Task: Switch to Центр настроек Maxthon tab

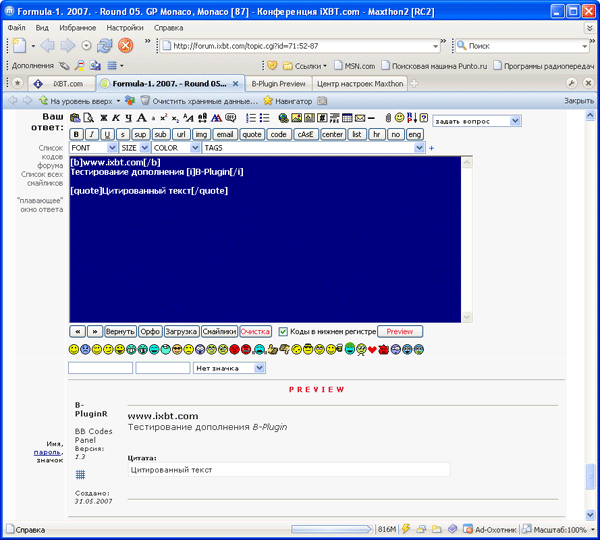Action: pyautogui.click(x=360, y=84)
